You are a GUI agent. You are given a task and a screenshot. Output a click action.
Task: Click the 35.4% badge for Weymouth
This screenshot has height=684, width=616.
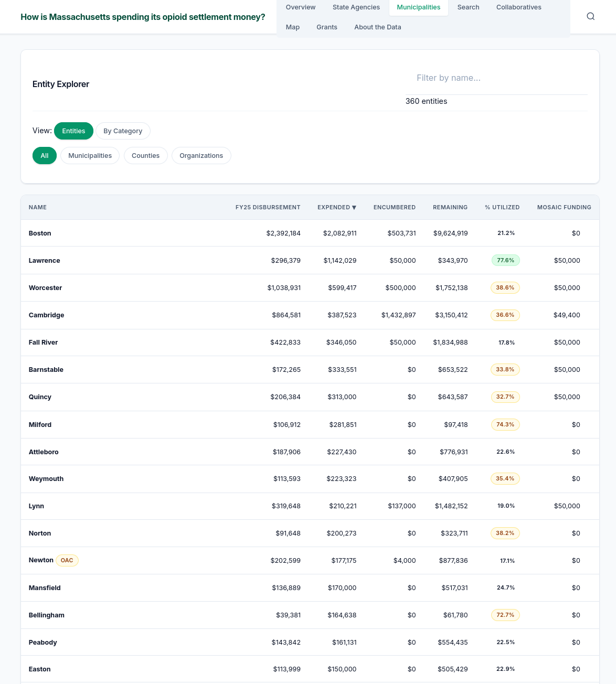point(505,478)
